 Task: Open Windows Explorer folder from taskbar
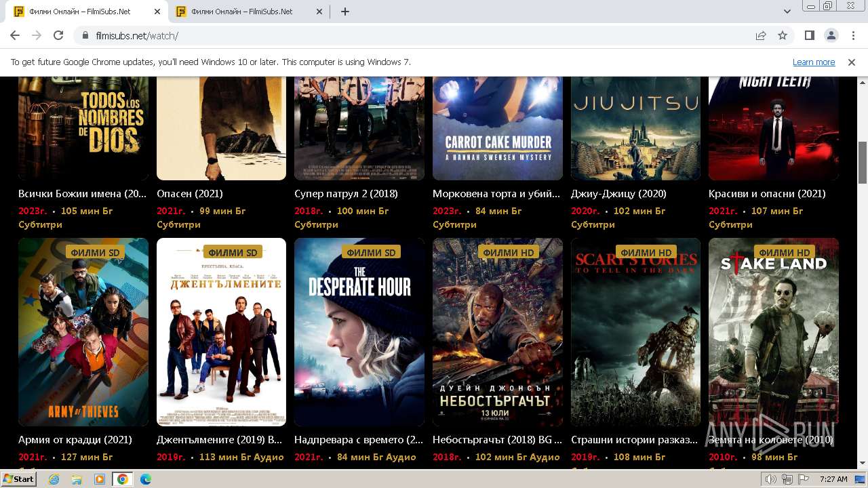coord(77,479)
